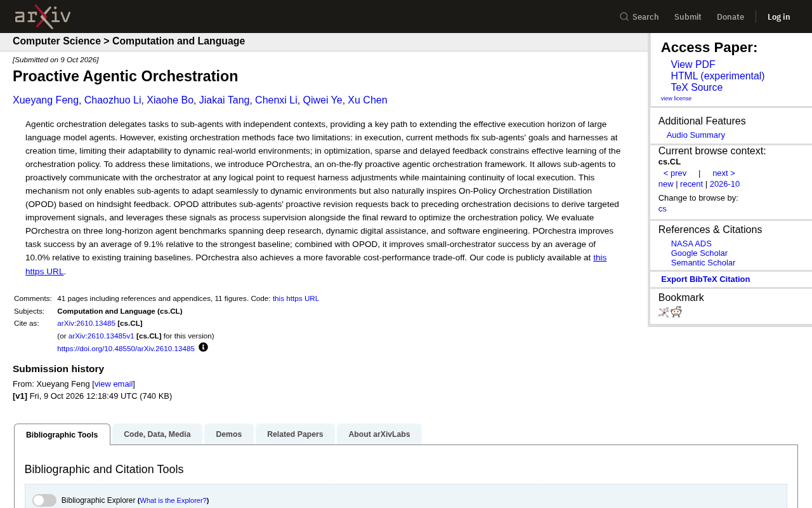Click the Log in button

778,17
